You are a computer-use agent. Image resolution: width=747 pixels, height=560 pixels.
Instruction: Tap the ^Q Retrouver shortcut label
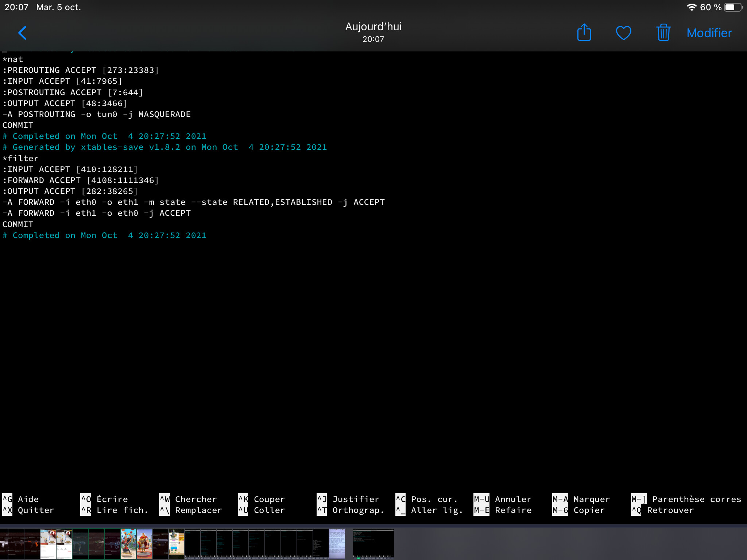point(662,510)
